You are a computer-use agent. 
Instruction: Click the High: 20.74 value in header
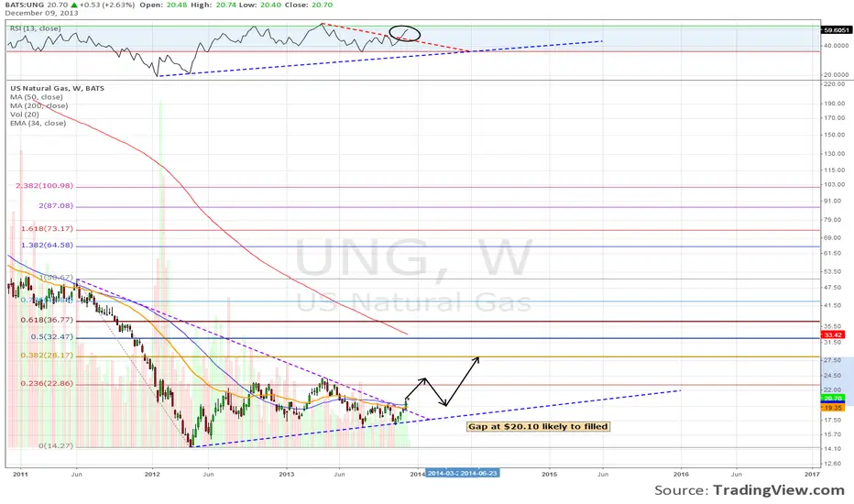tap(213, 5)
